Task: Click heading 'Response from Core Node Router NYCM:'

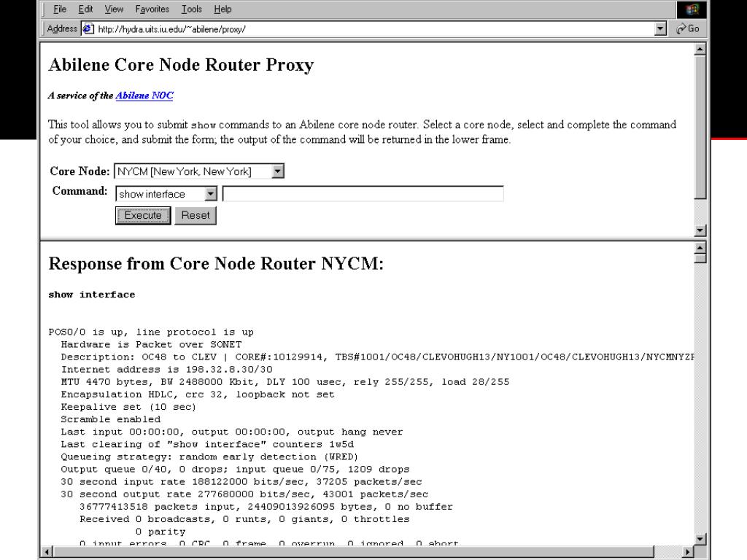Action: pyautogui.click(x=216, y=264)
